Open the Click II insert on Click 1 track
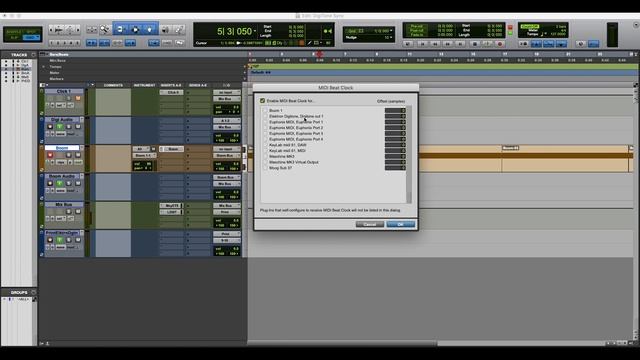Image resolution: width=640 pixels, height=360 pixels. click(x=171, y=93)
